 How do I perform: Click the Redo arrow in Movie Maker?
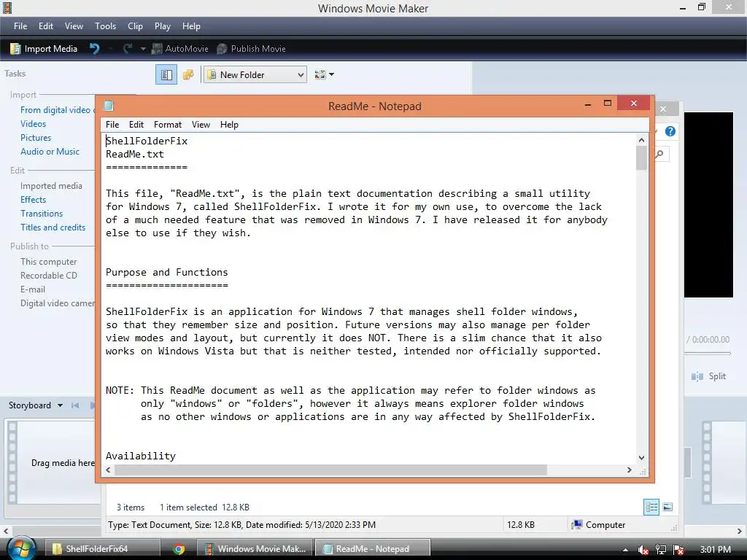(127, 49)
